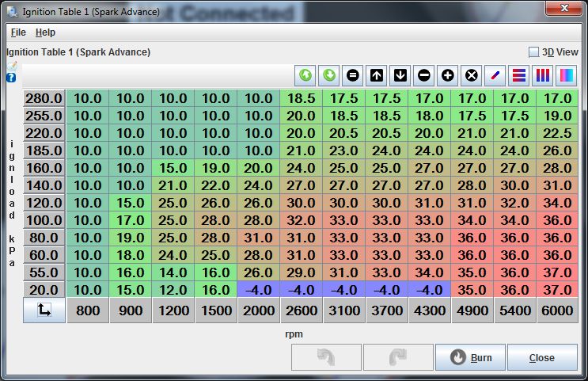Enable the 3D View checkbox
Screen dimensions: 588x381
534,52
